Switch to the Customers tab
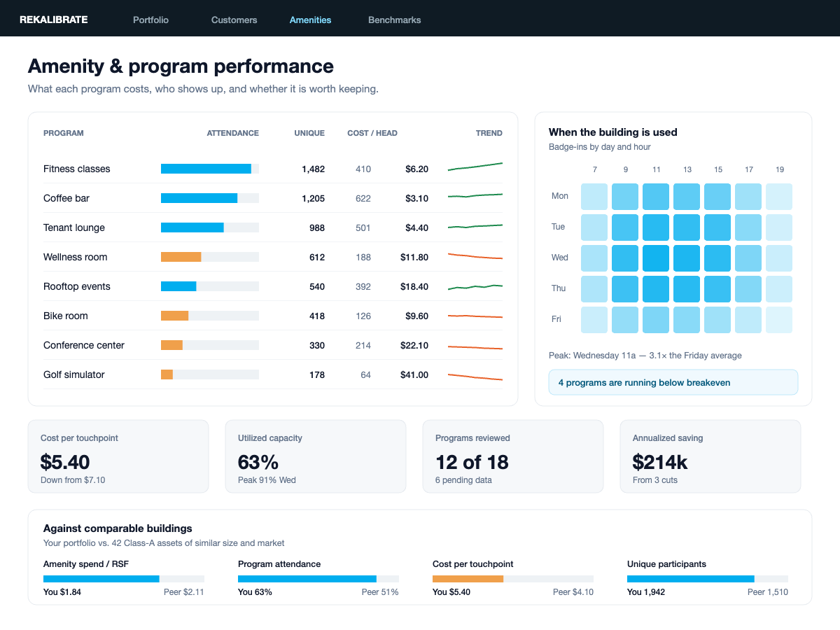 (234, 20)
